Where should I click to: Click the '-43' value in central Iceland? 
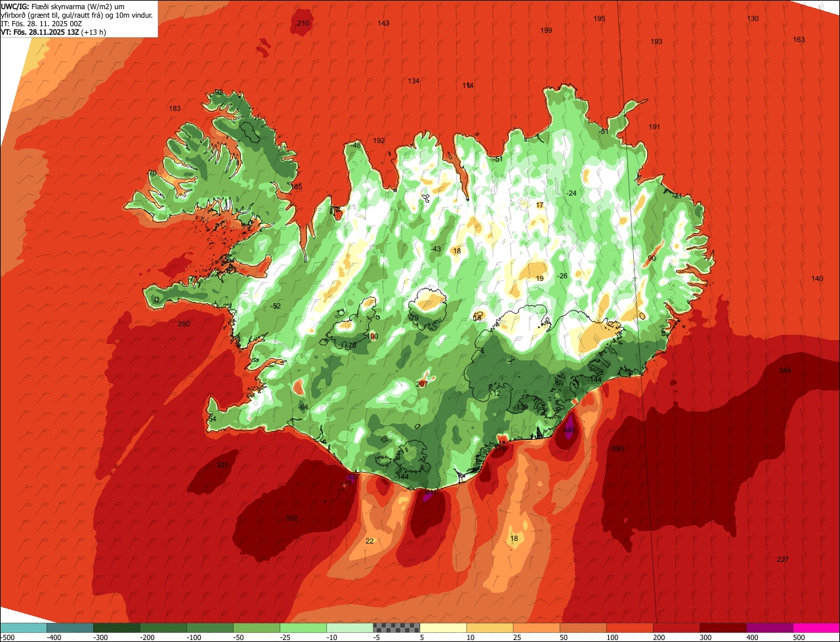click(436, 249)
